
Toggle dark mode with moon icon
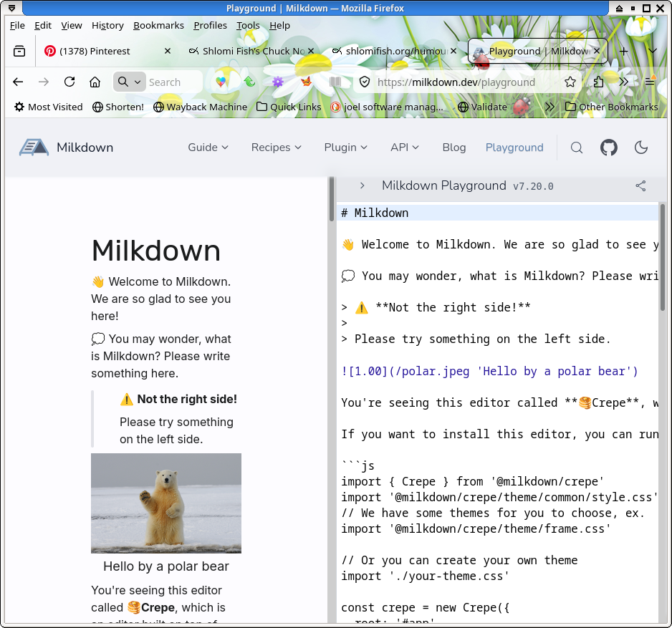click(x=641, y=148)
